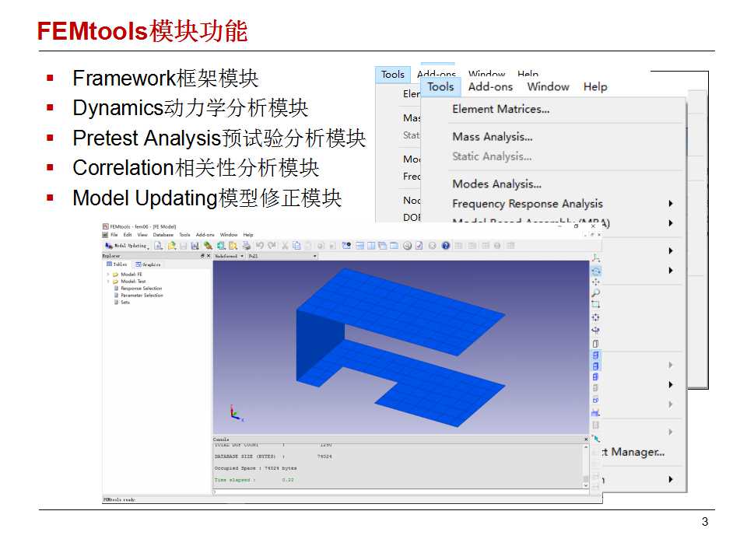The image size is (747, 560).
Task: Click the Console command input field
Action: point(400,492)
